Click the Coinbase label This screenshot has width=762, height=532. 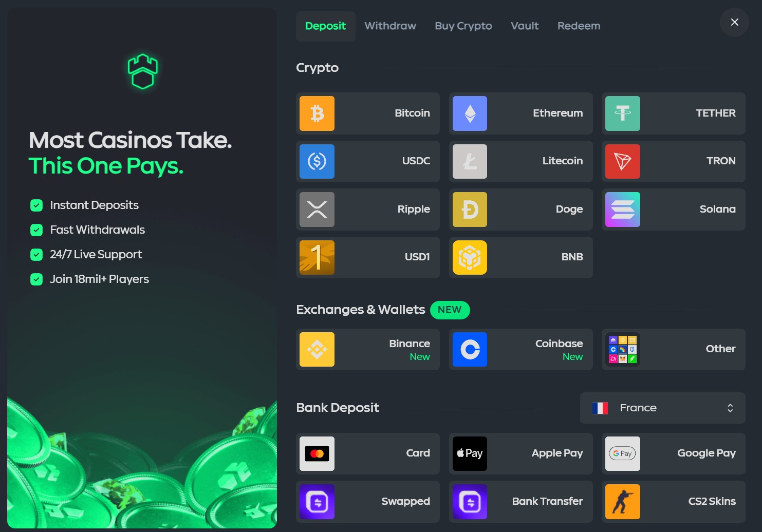559,344
